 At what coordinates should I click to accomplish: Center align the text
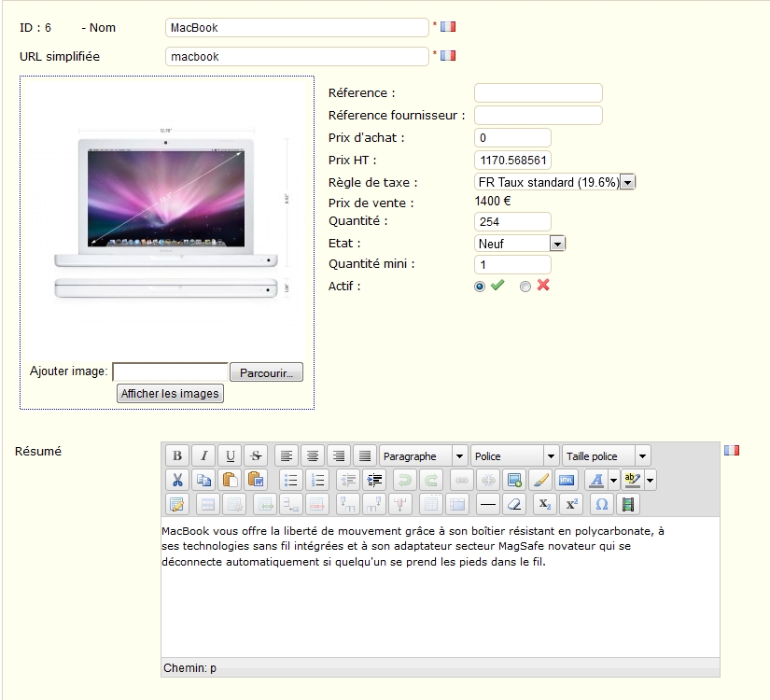tap(313, 455)
